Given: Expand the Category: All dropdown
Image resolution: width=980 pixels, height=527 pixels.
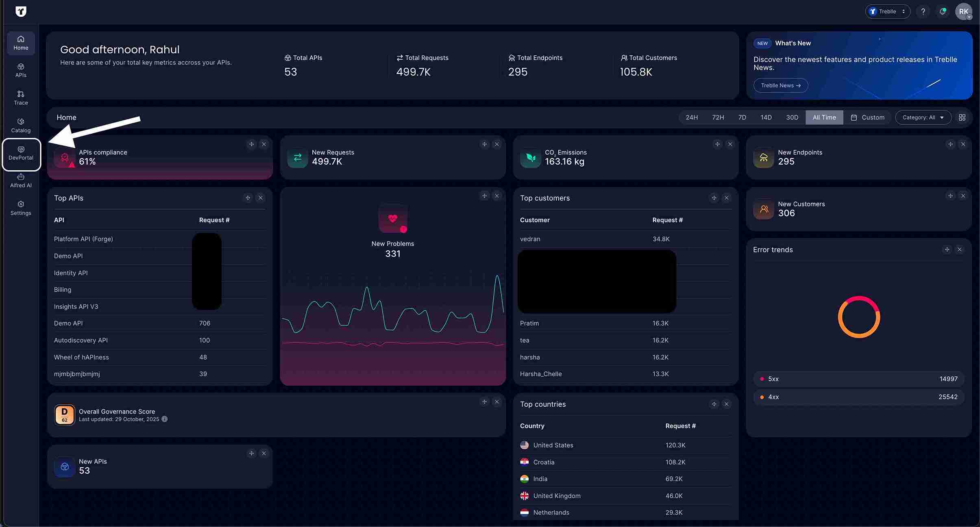Looking at the screenshot, I should coord(923,117).
